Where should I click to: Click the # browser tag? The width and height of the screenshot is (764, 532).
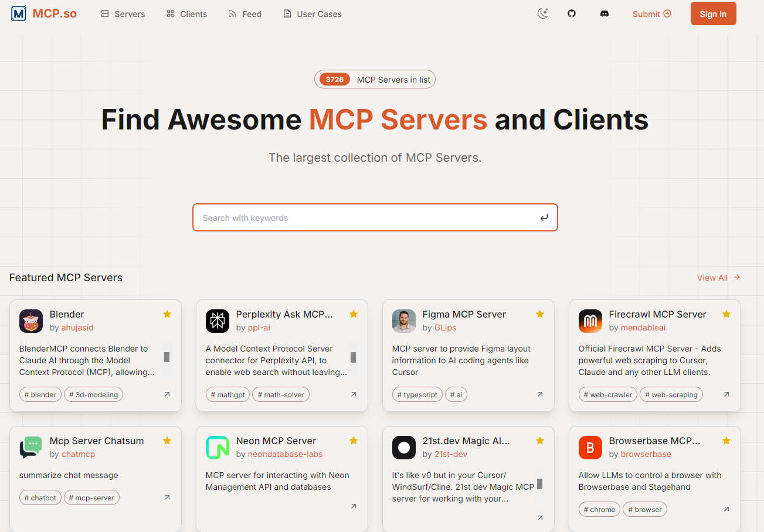(645, 509)
